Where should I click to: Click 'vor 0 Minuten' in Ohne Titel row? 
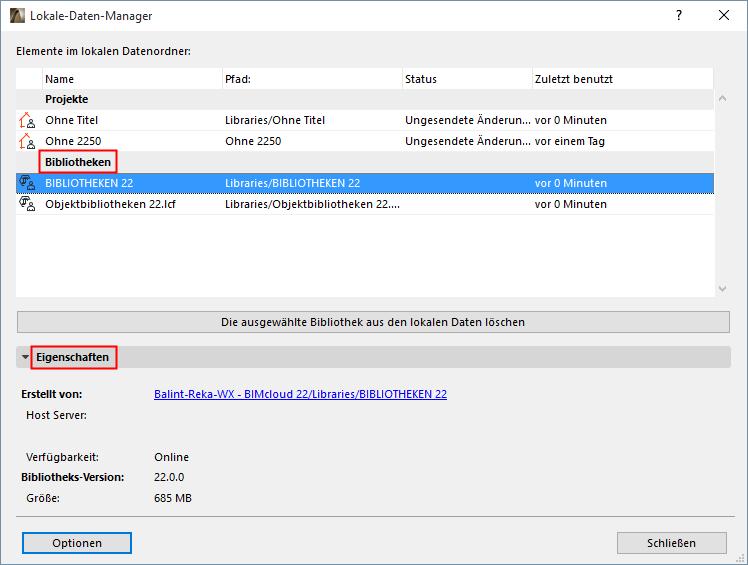tap(571, 120)
